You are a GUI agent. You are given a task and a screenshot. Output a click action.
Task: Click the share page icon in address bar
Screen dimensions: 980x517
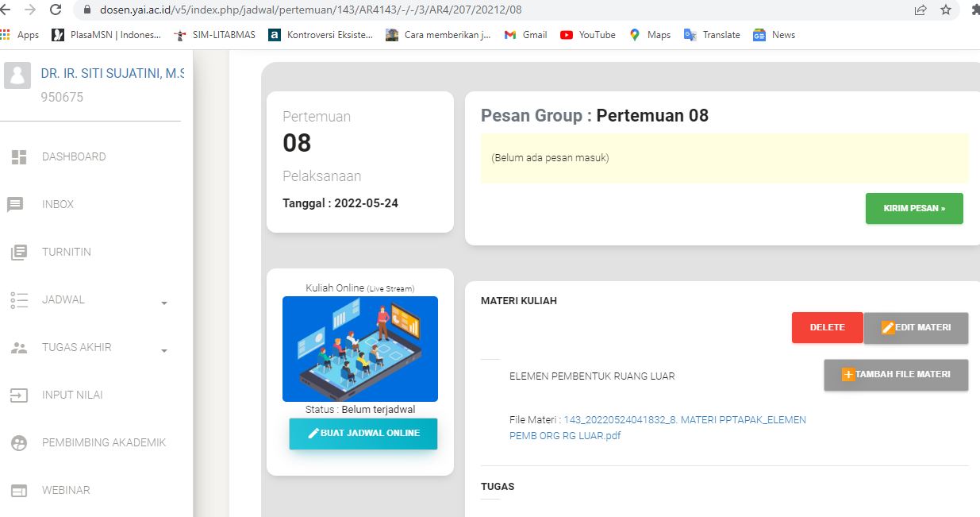point(920,10)
